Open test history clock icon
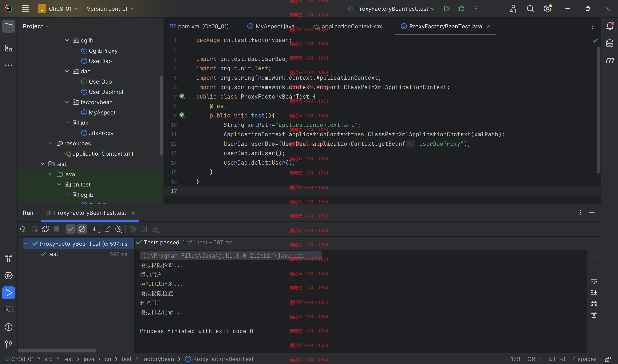Screen dimensions: 618x364 [119, 229]
